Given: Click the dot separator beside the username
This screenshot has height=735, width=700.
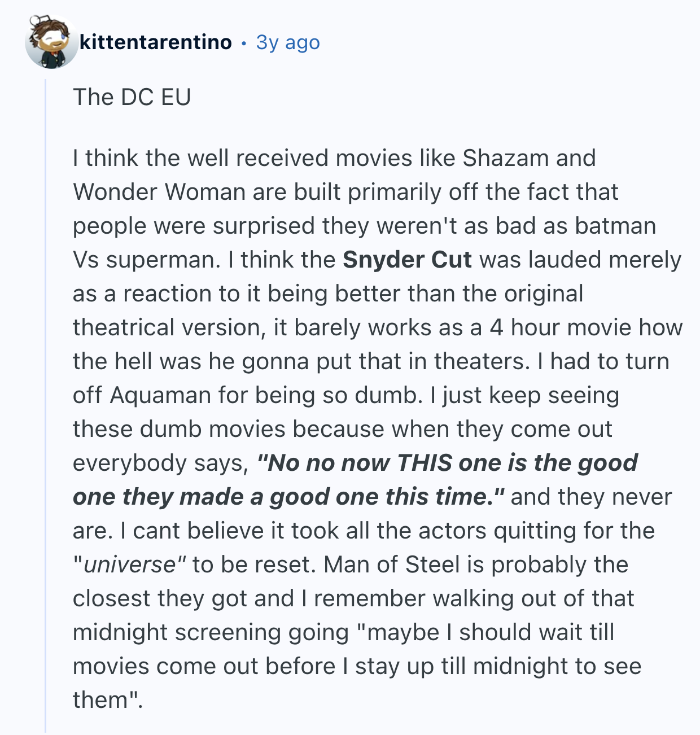Looking at the screenshot, I should point(243,43).
